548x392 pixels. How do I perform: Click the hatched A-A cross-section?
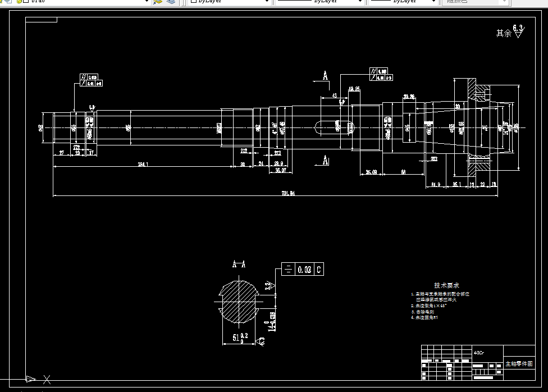[239, 302]
